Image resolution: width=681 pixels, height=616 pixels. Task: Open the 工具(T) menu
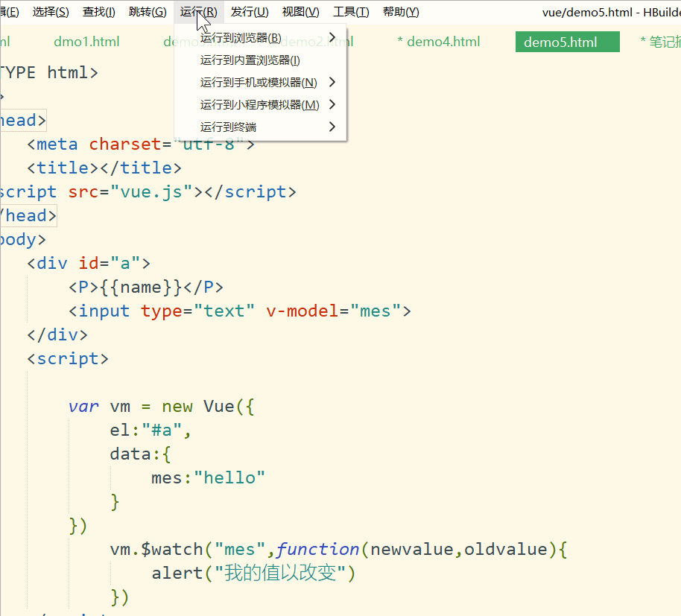click(x=351, y=12)
